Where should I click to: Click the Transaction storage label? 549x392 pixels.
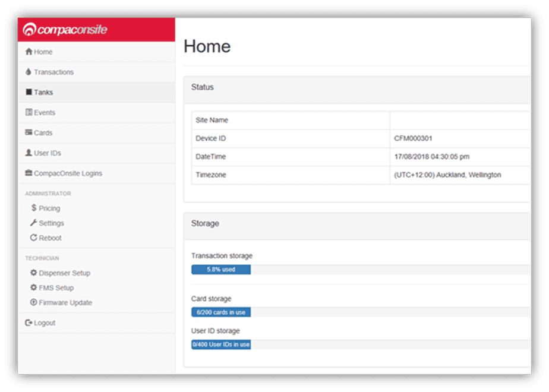(x=222, y=256)
